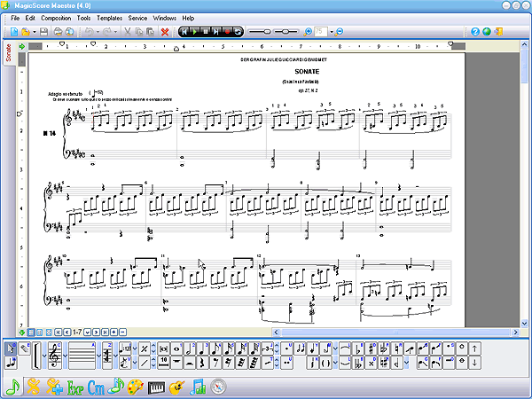Open the web globe icon
The width and height of the screenshot is (532, 399).
click(487, 32)
